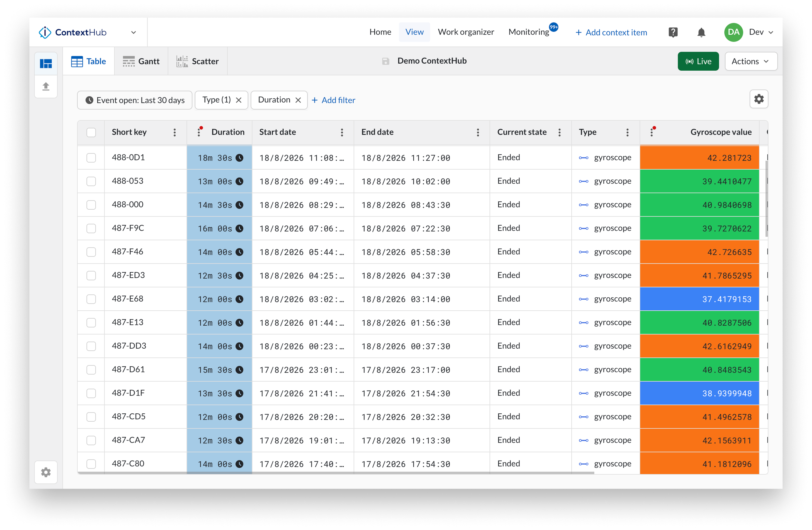Check the row 487-CA7 checkbox

tap(91, 440)
